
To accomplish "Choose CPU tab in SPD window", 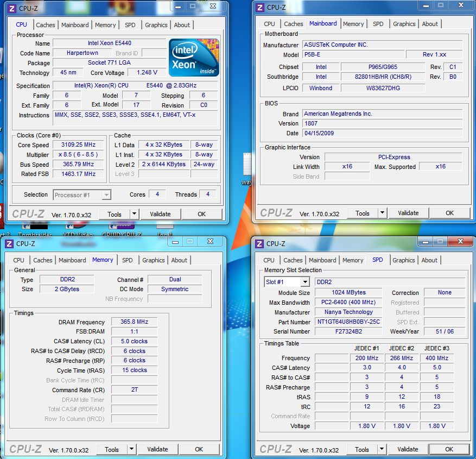I will [x=269, y=260].
